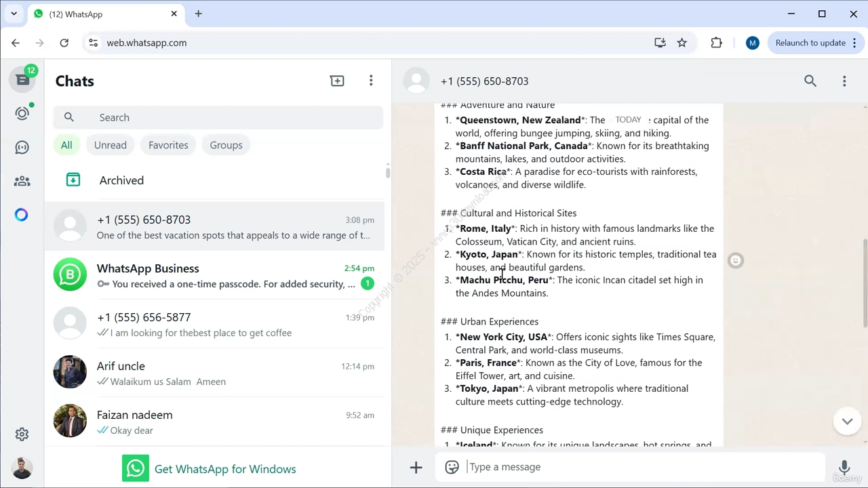Start a new chat with compose icon
The width and height of the screenshot is (868, 488).
(x=337, y=81)
